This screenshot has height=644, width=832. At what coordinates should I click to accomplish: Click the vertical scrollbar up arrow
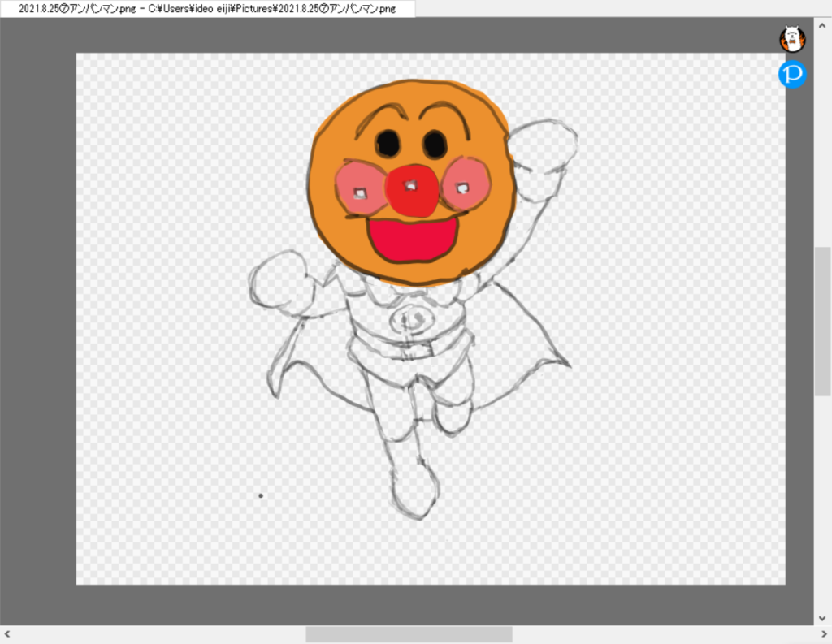pos(822,26)
